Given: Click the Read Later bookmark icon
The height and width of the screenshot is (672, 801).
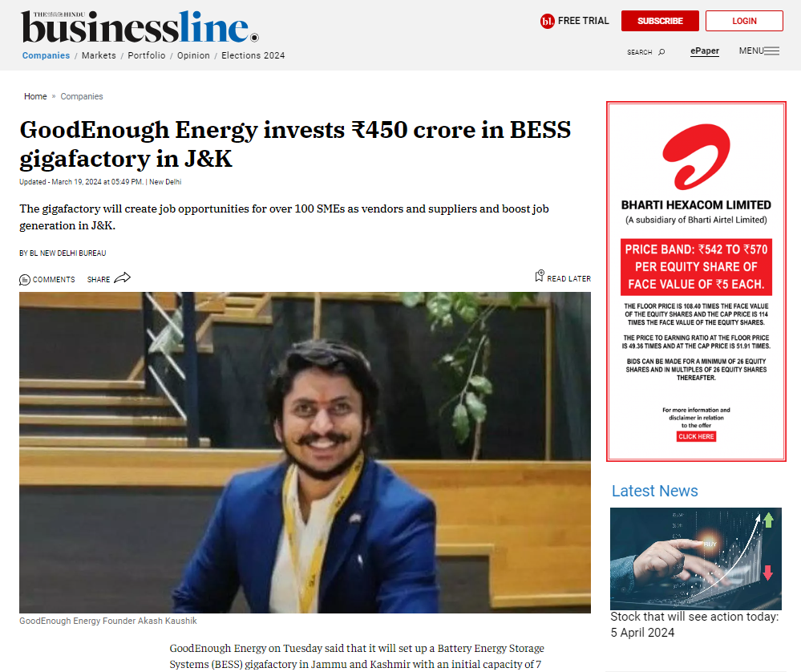Looking at the screenshot, I should pyautogui.click(x=540, y=276).
